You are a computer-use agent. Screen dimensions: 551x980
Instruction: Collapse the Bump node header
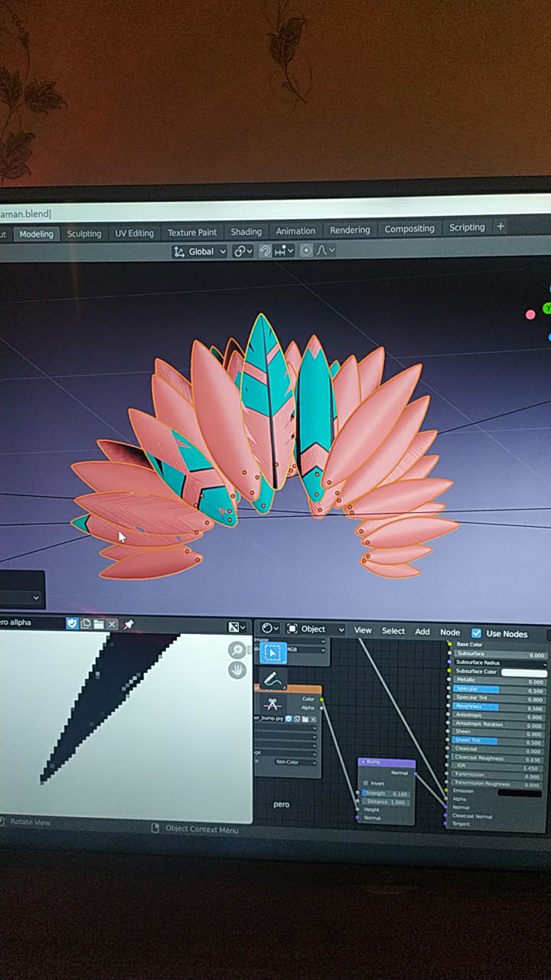point(364,763)
